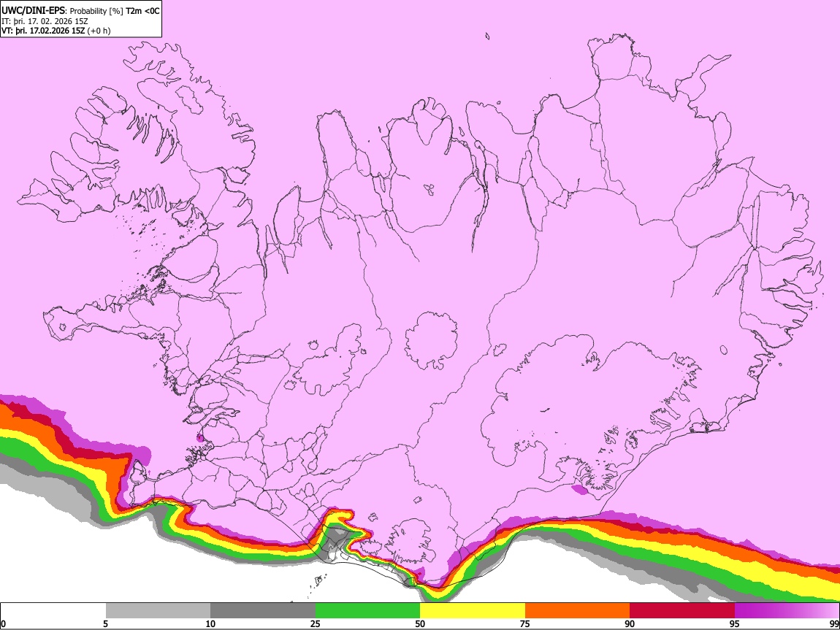Click the legend label '0'
The height and width of the screenshot is (630, 840).
[3, 624]
